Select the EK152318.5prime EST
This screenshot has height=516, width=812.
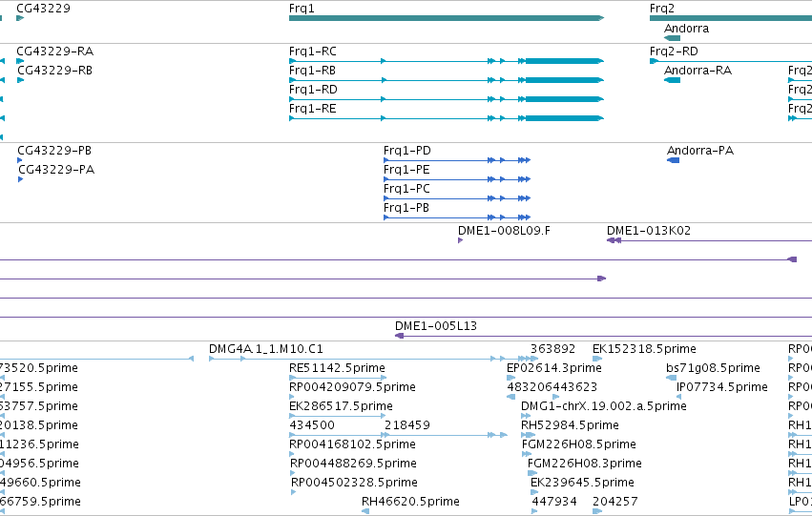pyautogui.click(x=597, y=359)
